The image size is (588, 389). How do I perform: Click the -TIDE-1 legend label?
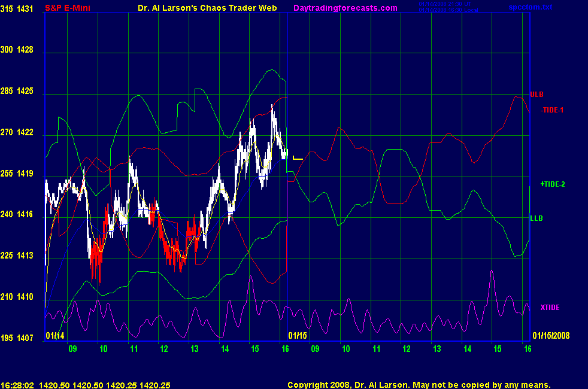point(552,110)
